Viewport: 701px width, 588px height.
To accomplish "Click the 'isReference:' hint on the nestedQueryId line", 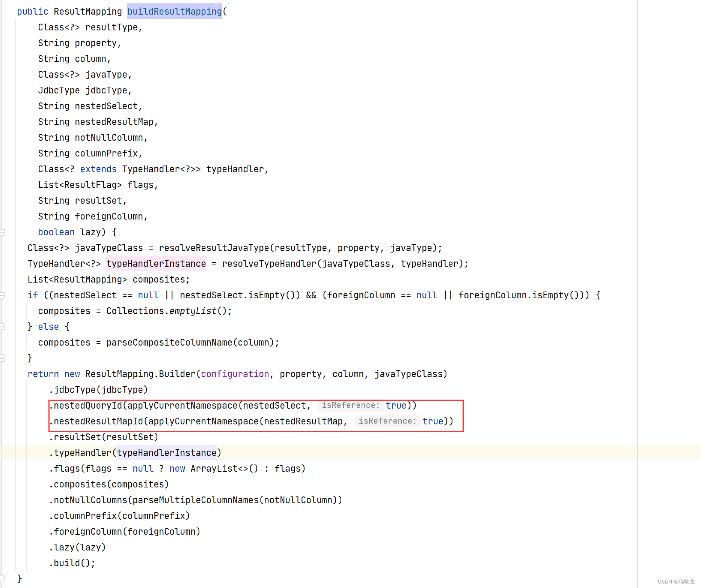I will (351, 405).
